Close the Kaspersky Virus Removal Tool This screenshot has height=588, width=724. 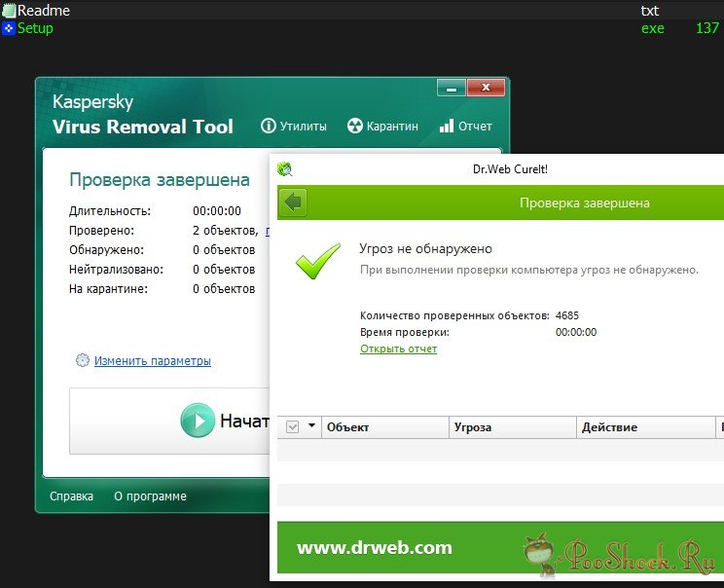486,88
